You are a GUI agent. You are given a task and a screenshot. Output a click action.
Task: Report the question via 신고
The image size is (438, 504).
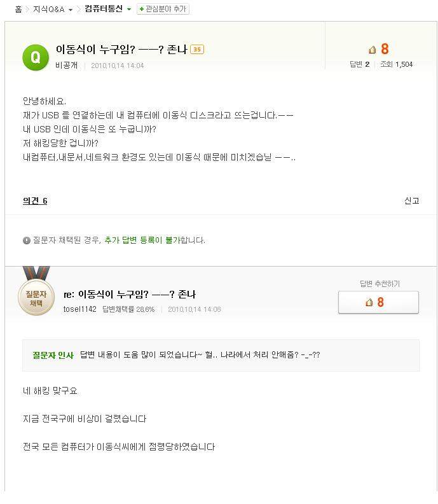(411, 200)
